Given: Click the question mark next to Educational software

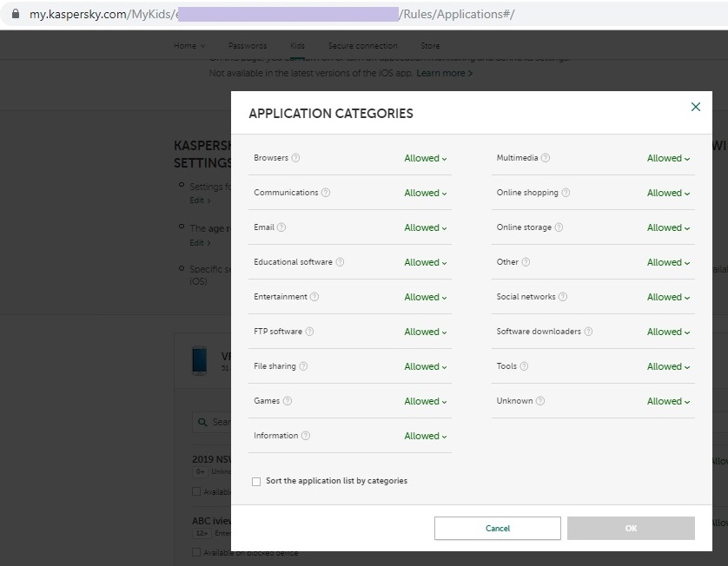Looking at the screenshot, I should tap(340, 262).
